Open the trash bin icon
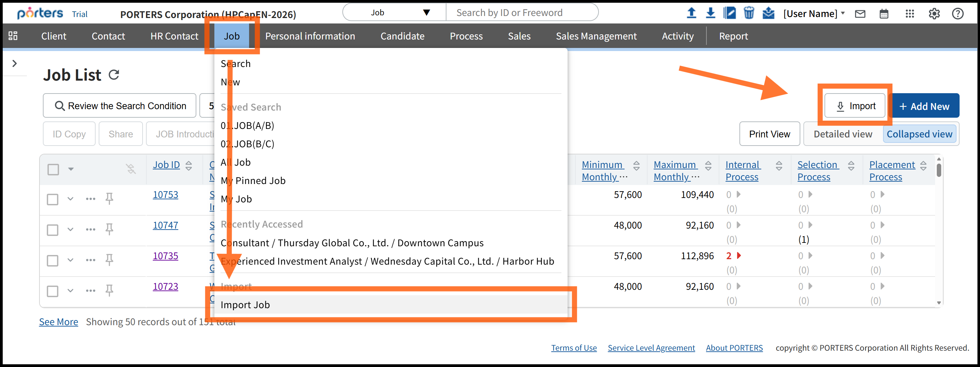Viewport: 980px width, 367px height. (749, 13)
